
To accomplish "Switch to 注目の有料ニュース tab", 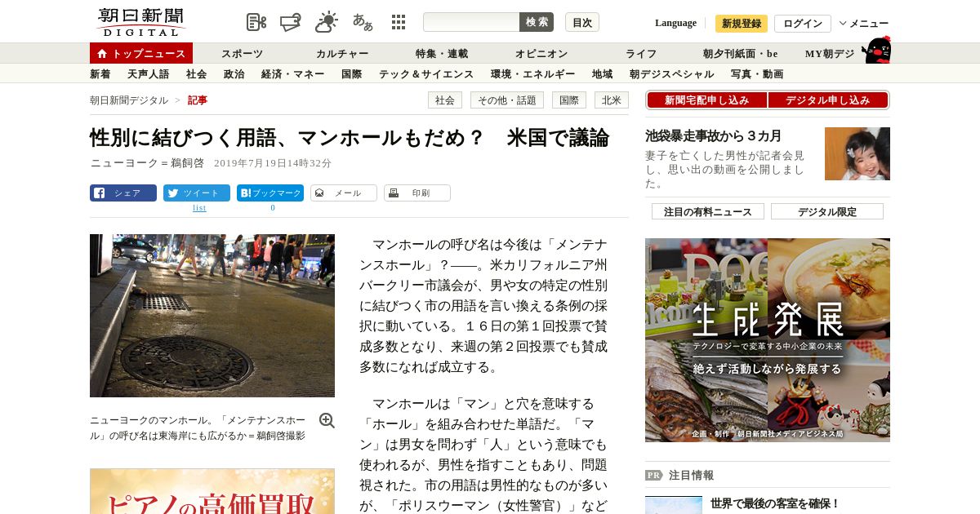I will tap(708, 211).
